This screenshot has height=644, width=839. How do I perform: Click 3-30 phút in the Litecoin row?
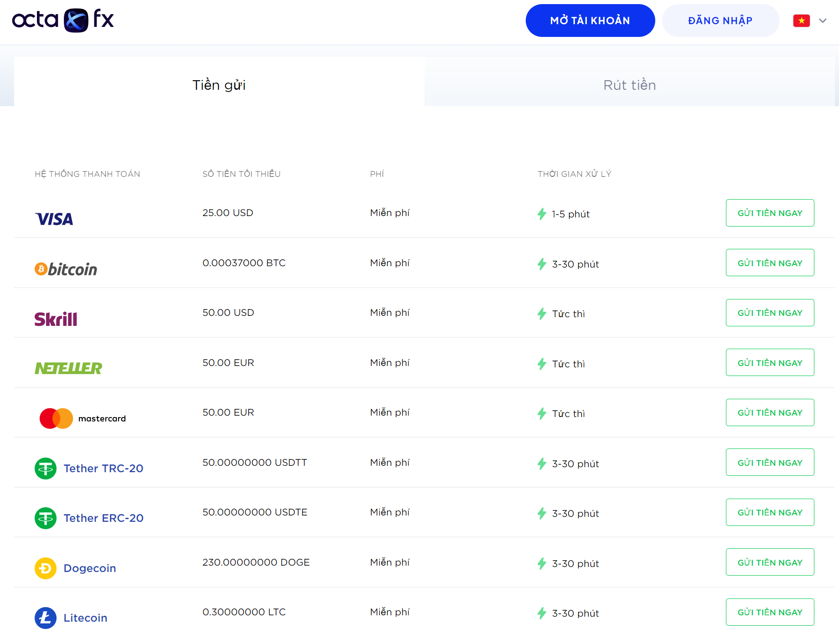pyautogui.click(x=575, y=613)
